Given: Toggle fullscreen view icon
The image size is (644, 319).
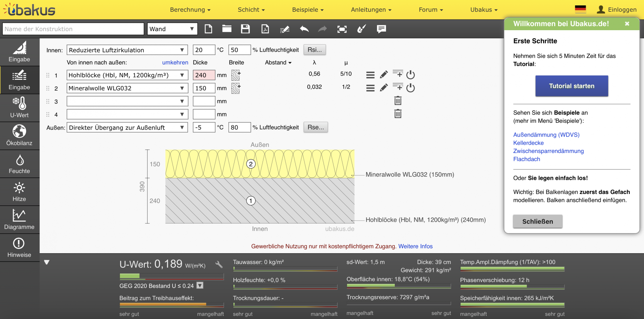Looking at the screenshot, I should coord(342,29).
